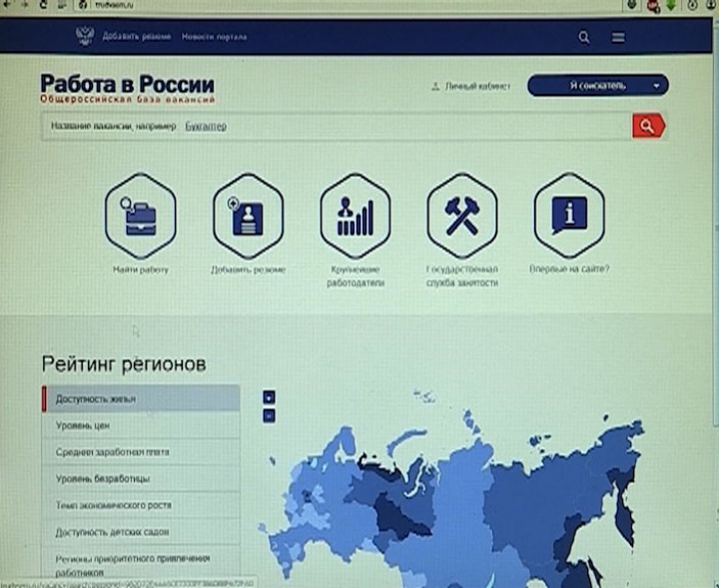Focus the vacancy name search field
Screen dimensions: 719x588
337,126
